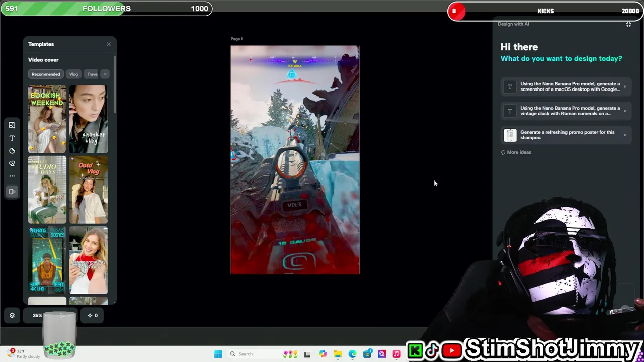
Task: Toggle the Templates panel icon in left toolbar
Action: point(12,191)
